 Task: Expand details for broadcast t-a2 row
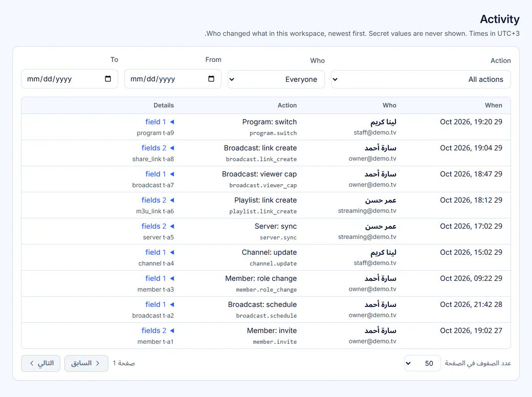(160, 305)
